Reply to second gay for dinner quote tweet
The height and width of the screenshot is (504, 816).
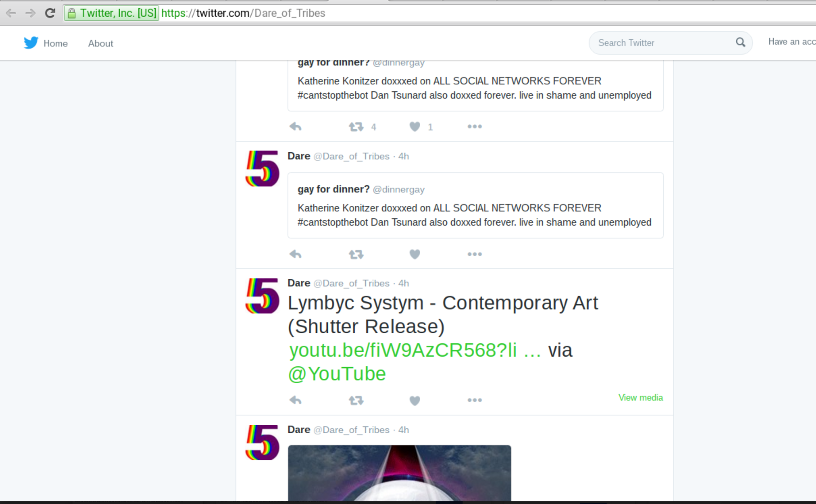pyautogui.click(x=295, y=254)
